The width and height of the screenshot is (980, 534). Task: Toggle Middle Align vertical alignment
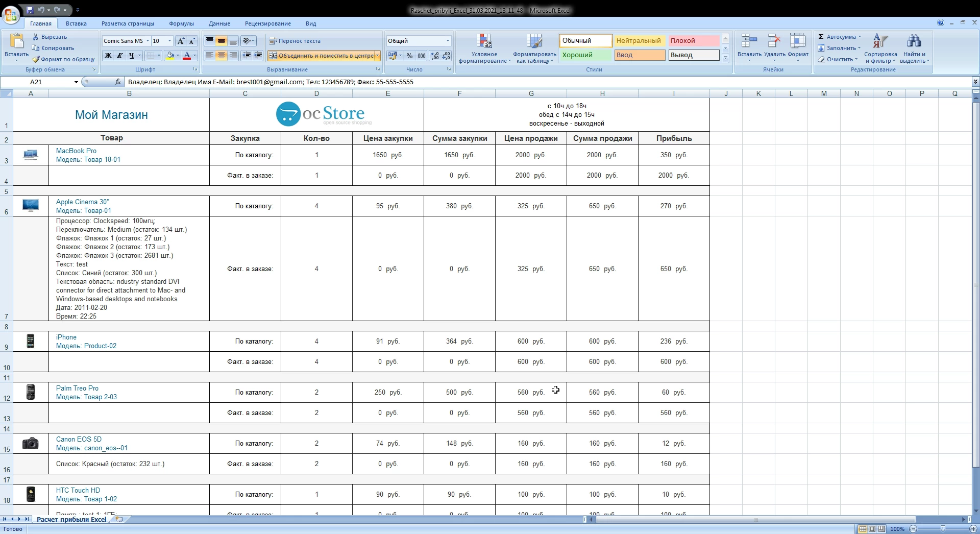click(x=221, y=41)
